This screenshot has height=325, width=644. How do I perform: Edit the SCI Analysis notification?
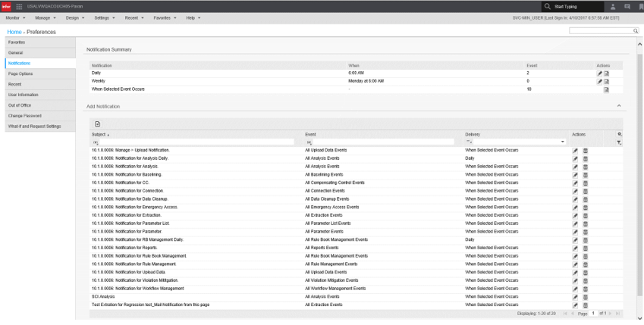(x=575, y=297)
